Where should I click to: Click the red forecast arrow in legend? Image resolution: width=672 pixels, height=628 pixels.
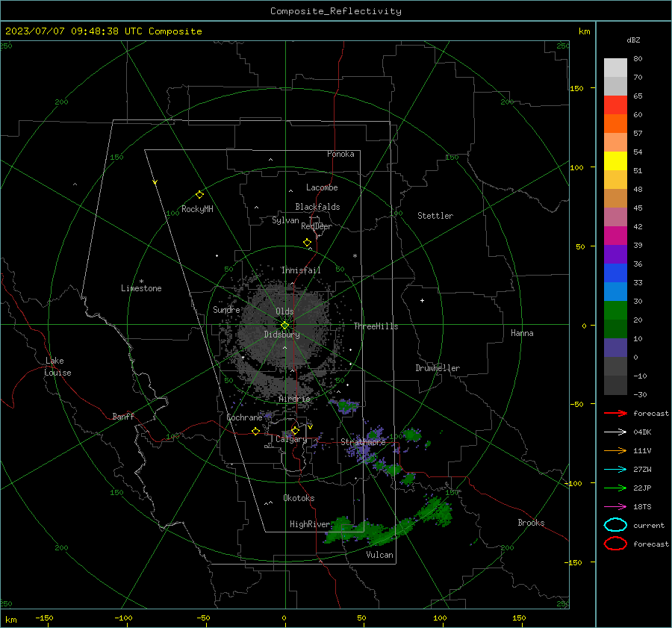tap(615, 413)
